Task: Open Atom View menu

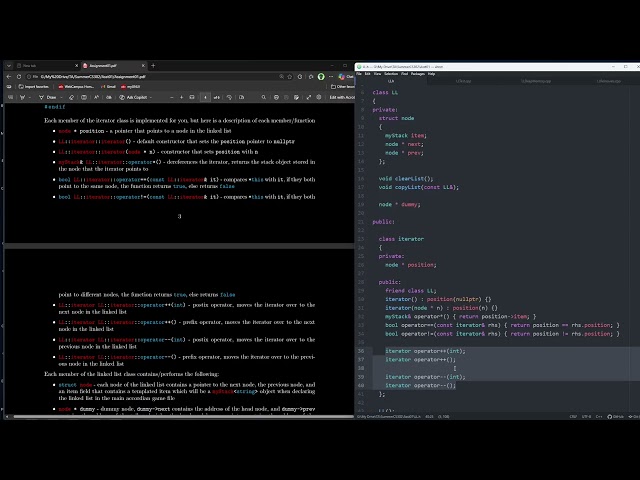Action: click(377, 74)
